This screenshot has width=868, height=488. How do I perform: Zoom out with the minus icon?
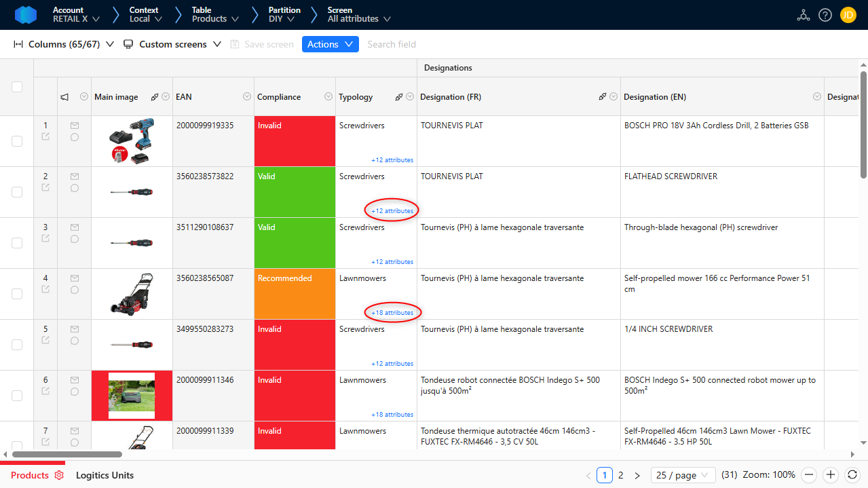pyautogui.click(x=808, y=475)
